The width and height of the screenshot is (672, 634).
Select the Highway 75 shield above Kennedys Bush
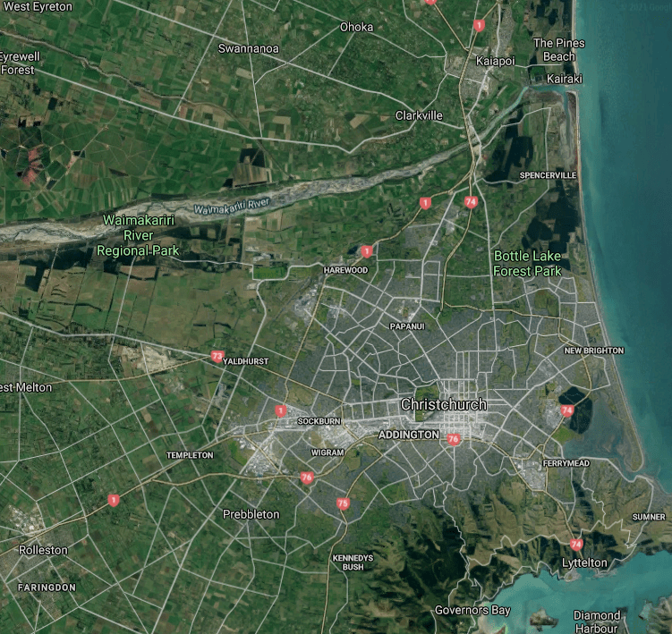[x=343, y=504]
